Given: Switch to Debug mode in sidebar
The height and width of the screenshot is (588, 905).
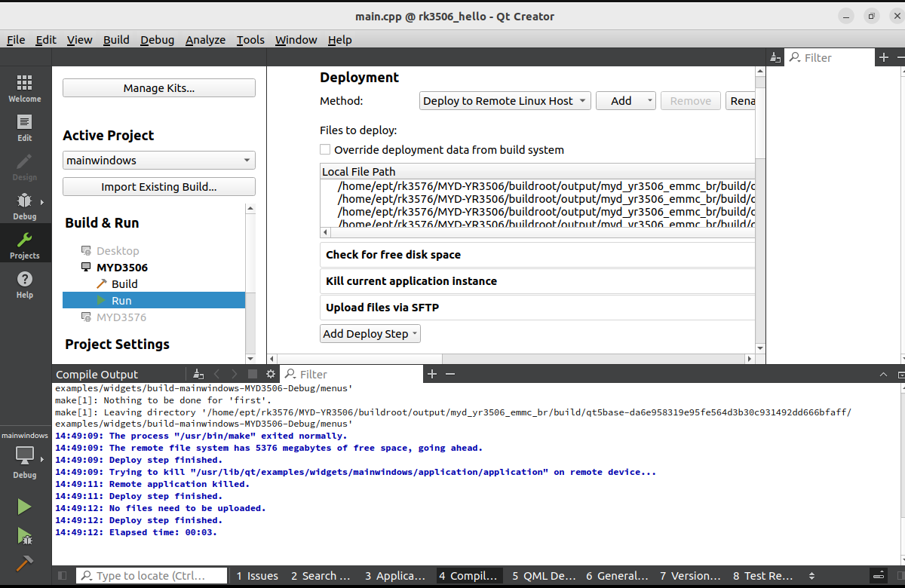Looking at the screenshot, I should (25, 206).
